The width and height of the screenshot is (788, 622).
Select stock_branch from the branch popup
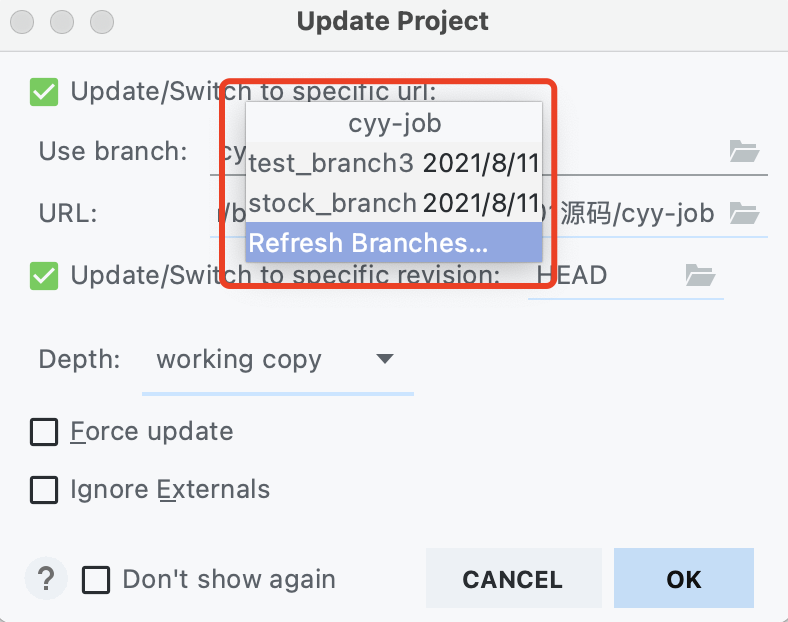[393, 203]
